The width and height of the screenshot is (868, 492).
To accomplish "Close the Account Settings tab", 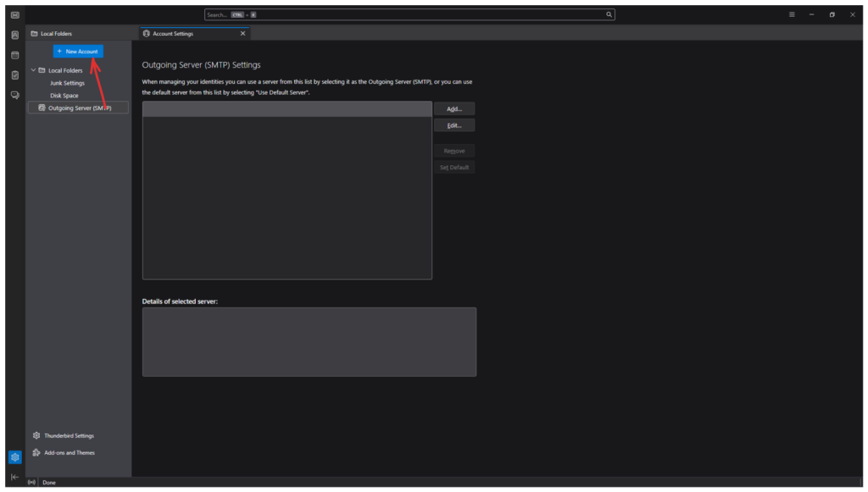I will [x=243, y=34].
